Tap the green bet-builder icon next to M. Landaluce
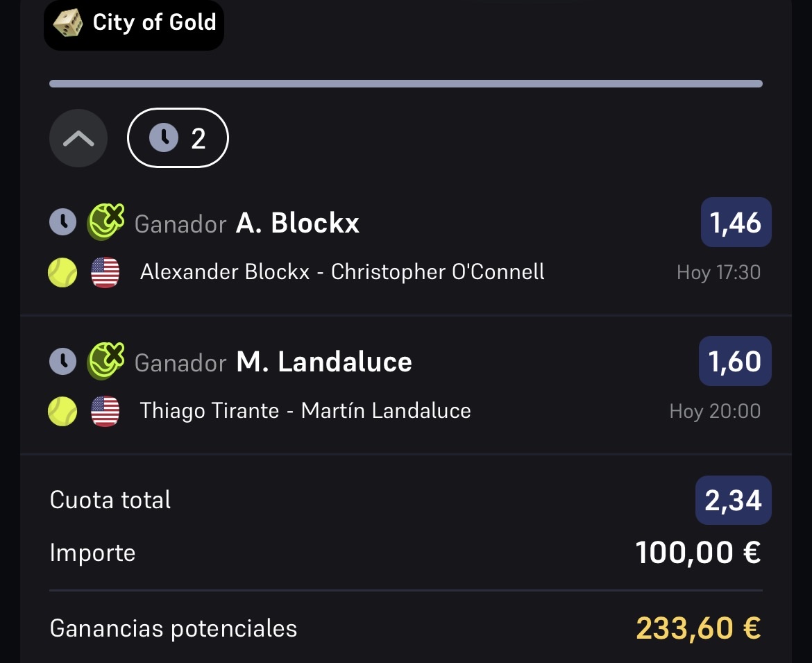 coord(105,360)
